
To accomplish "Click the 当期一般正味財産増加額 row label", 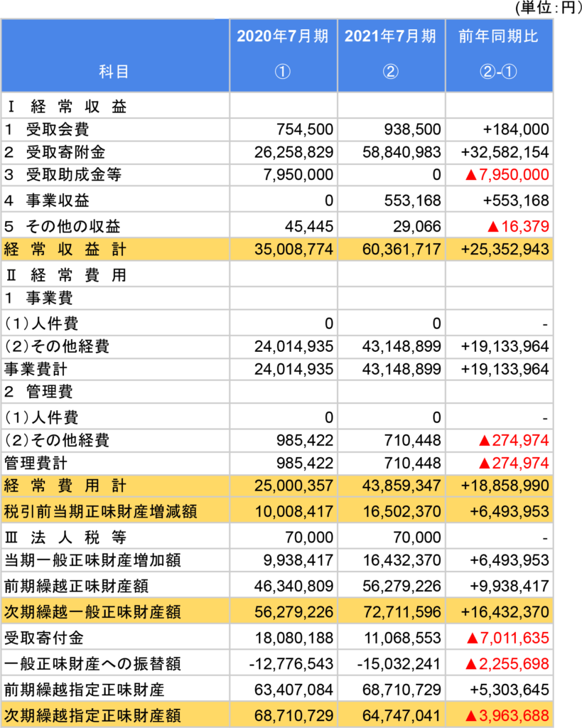I will pos(92,560).
